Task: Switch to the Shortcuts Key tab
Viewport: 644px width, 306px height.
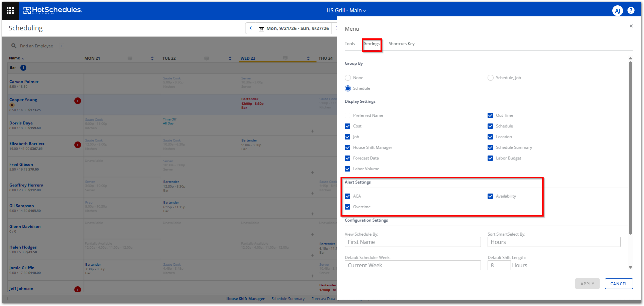Action: pyautogui.click(x=402, y=44)
